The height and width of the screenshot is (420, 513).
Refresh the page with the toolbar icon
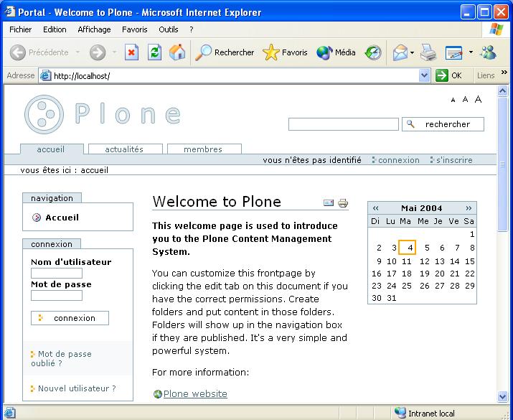coord(154,52)
